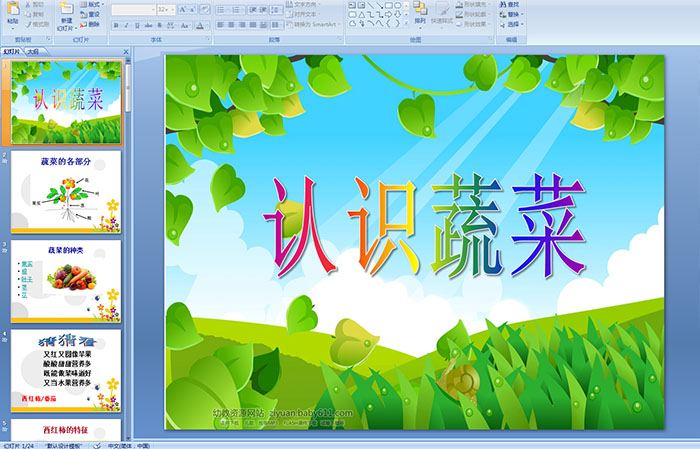Screen dimensions: 700x449
Task: Pick the oval shape
Action: (398, 5)
